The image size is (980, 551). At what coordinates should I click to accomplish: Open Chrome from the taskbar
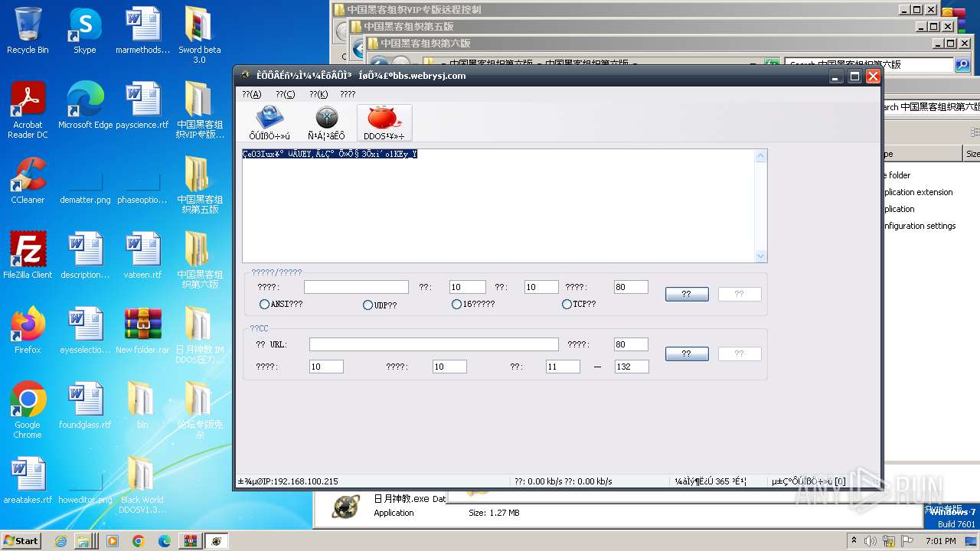(138, 541)
